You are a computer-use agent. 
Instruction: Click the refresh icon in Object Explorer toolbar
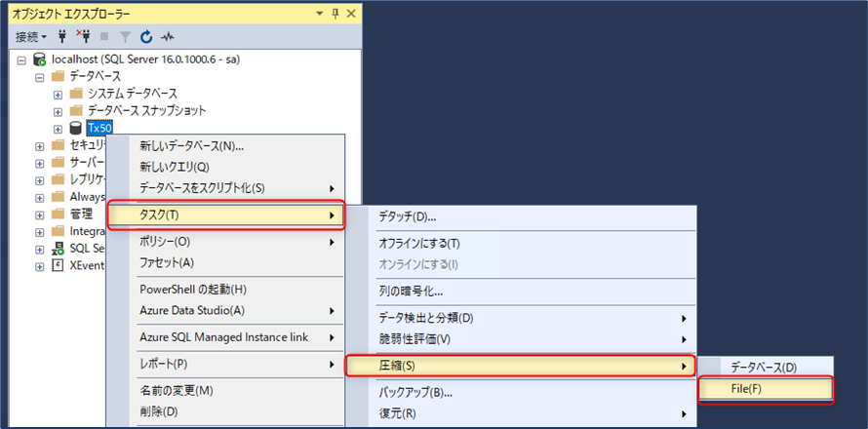pos(146,37)
